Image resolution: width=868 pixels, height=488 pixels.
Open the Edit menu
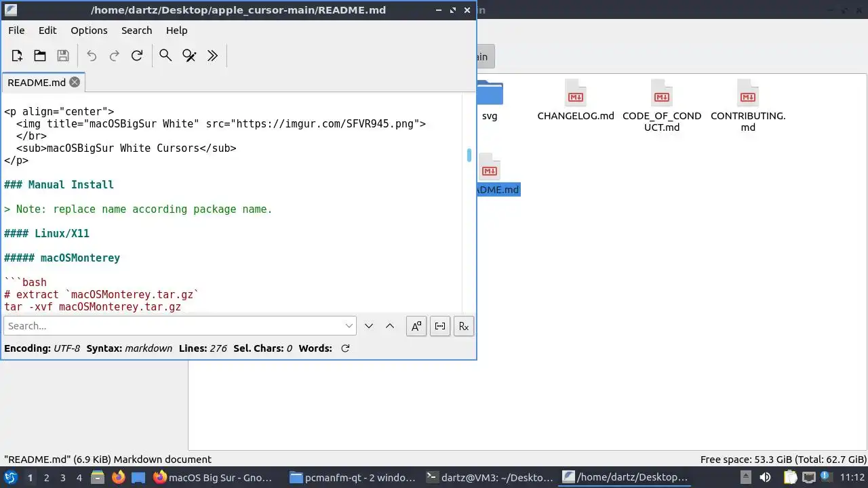point(47,30)
